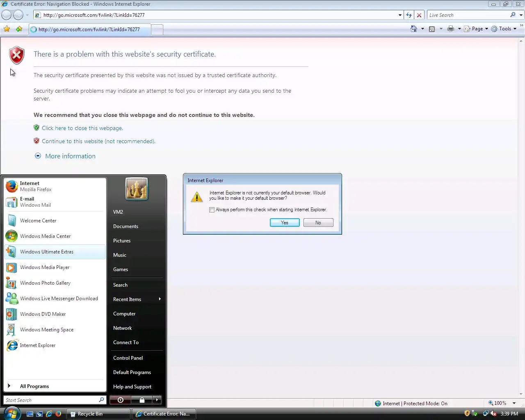This screenshot has height=420, width=525.
Task: Open the Home button dropdown arrow
Action: (422, 29)
